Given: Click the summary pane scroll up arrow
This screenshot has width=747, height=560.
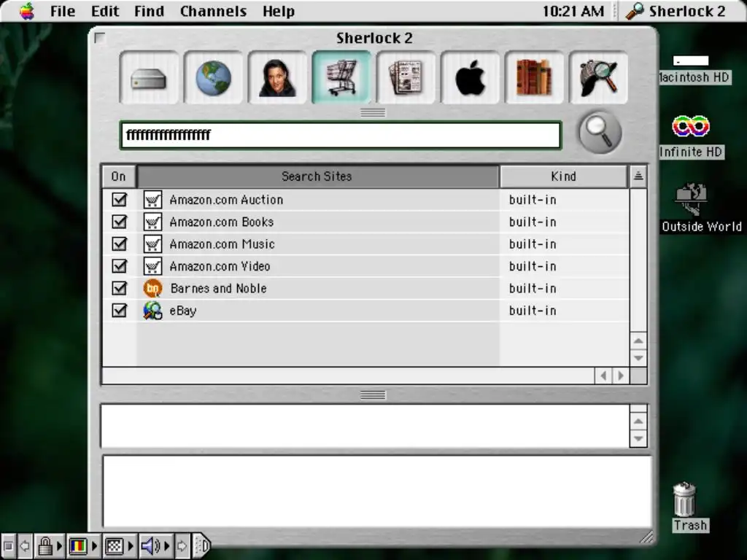Looking at the screenshot, I should click(x=638, y=421).
